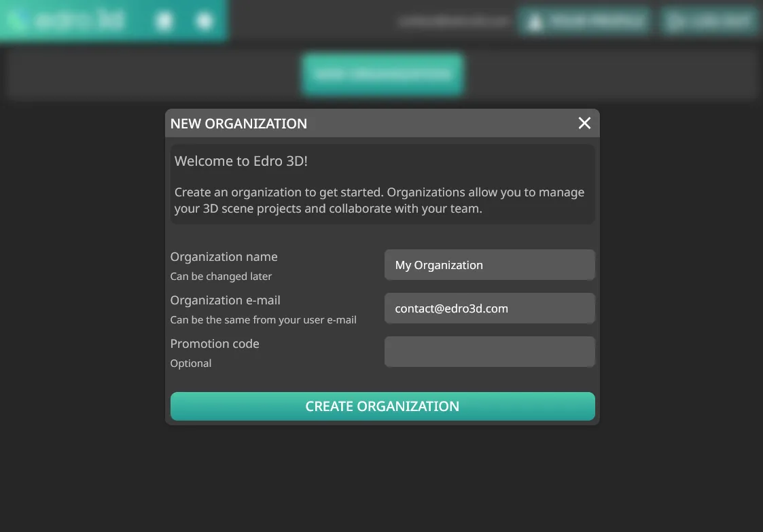Click the 'Welcome to Edro 3D!' heading

241,161
